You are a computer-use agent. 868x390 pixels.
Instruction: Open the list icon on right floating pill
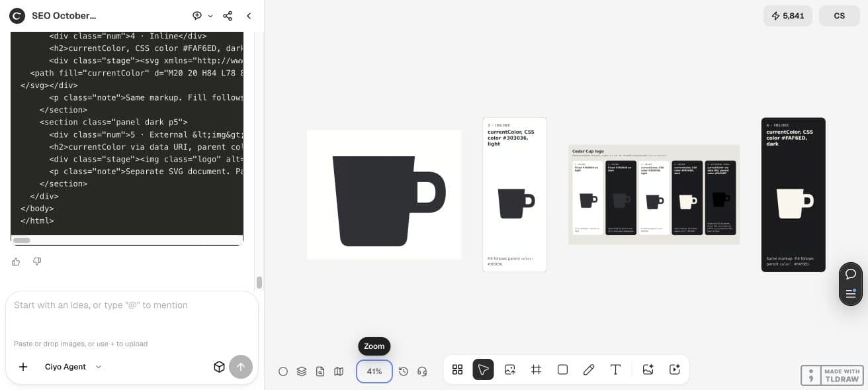pos(851,294)
